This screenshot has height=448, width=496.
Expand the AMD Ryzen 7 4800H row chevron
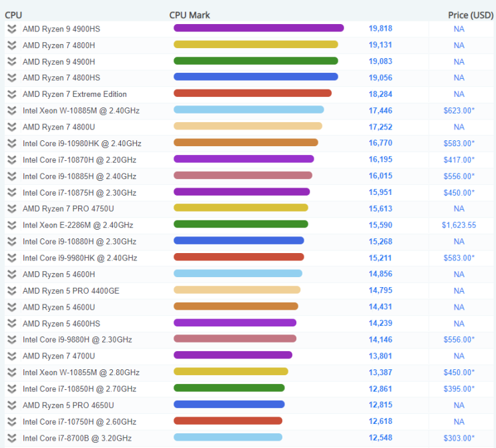click(12, 45)
